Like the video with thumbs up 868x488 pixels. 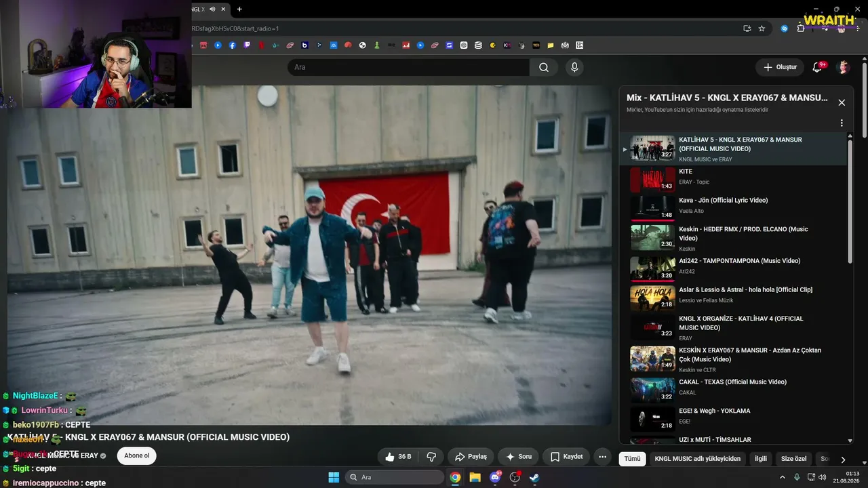(x=399, y=457)
